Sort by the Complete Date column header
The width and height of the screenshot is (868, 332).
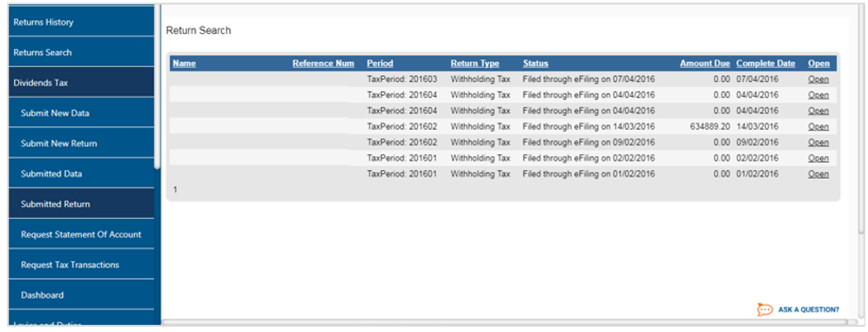click(x=765, y=64)
